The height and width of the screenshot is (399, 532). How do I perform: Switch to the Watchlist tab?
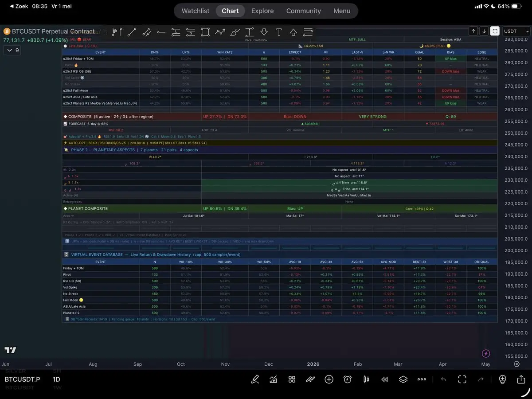tap(196, 11)
